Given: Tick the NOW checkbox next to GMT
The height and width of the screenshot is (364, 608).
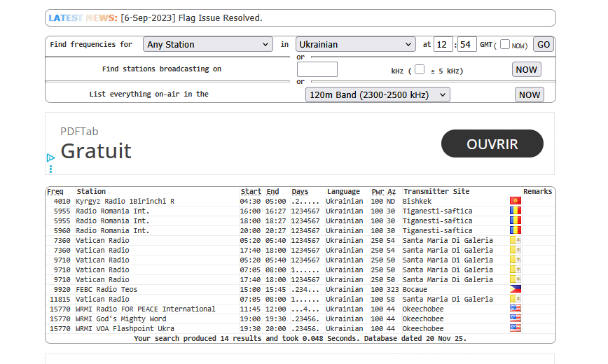Looking at the screenshot, I should point(505,44).
